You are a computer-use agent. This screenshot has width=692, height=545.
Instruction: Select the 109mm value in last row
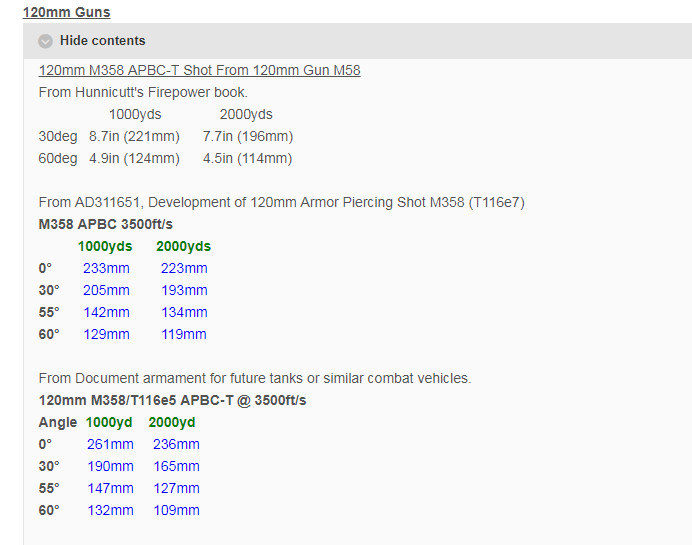point(176,510)
